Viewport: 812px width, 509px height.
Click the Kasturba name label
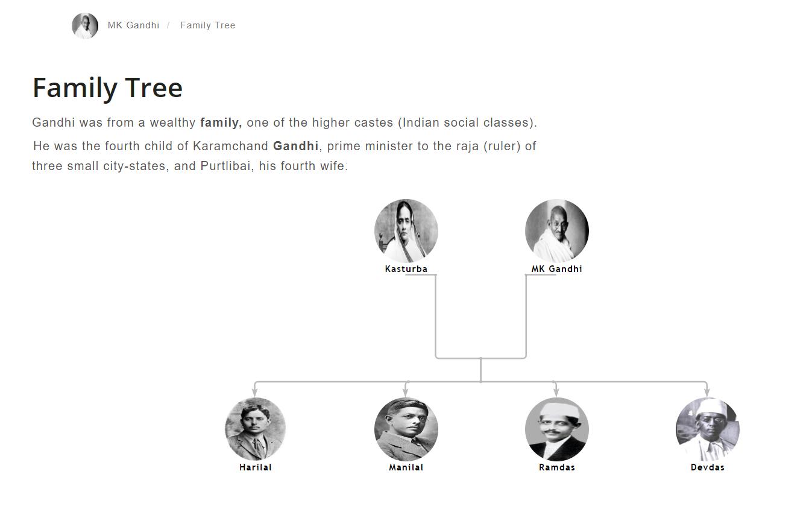click(406, 269)
